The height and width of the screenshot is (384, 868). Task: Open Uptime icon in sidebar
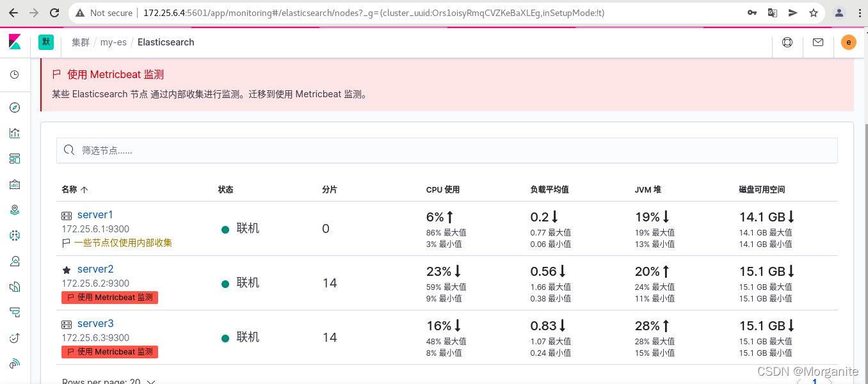(15, 338)
